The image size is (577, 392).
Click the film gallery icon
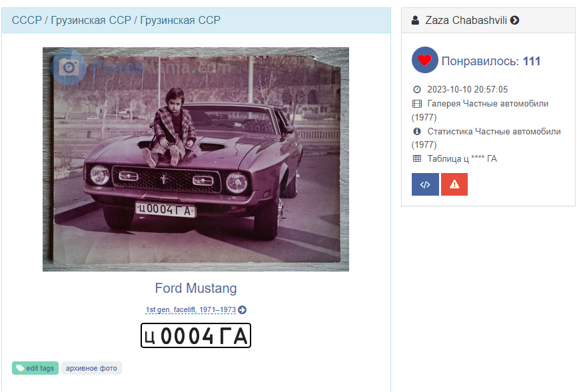417,104
